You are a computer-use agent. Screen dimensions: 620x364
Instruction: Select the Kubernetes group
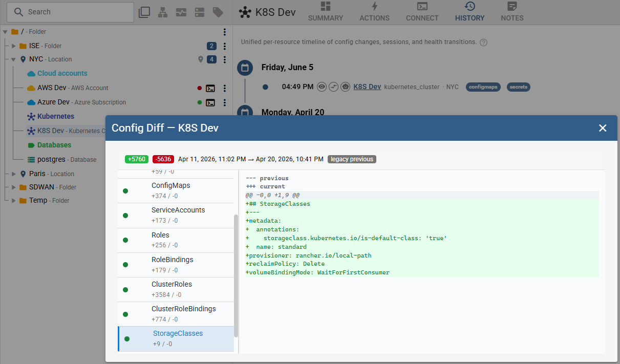pyautogui.click(x=55, y=116)
